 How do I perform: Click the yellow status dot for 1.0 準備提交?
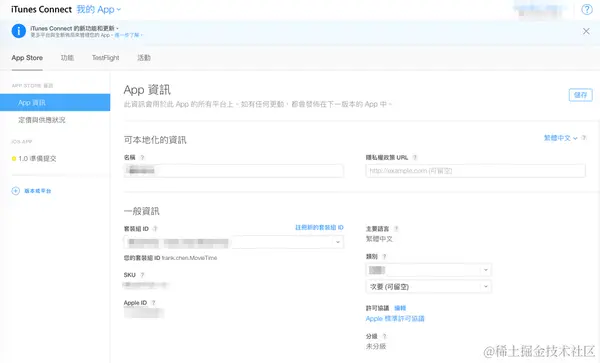[x=14, y=159]
